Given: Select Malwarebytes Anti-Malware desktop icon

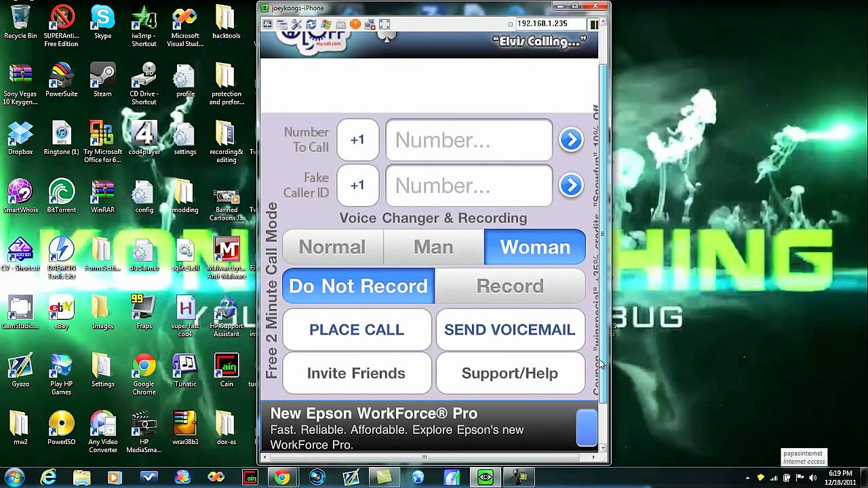Looking at the screenshot, I should [x=226, y=258].
